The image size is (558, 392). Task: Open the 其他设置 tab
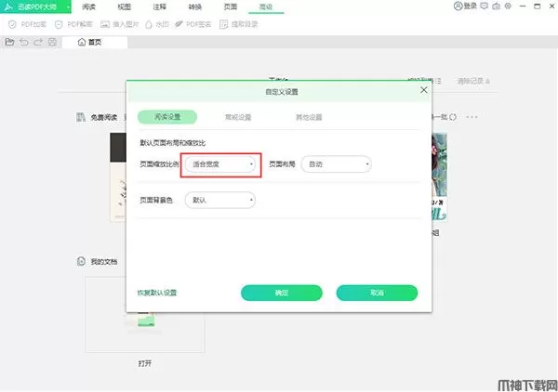[x=308, y=118]
